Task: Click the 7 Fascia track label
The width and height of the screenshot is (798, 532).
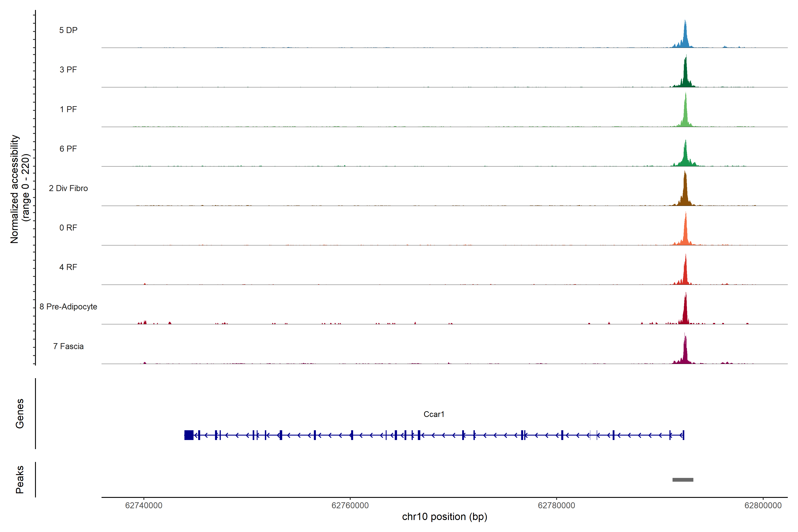Action: pyautogui.click(x=68, y=346)
